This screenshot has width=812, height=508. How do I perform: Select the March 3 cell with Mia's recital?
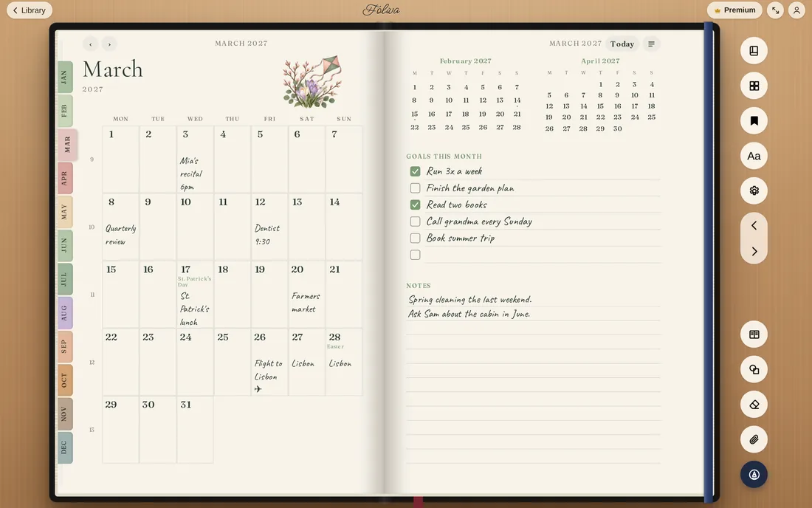195,159
